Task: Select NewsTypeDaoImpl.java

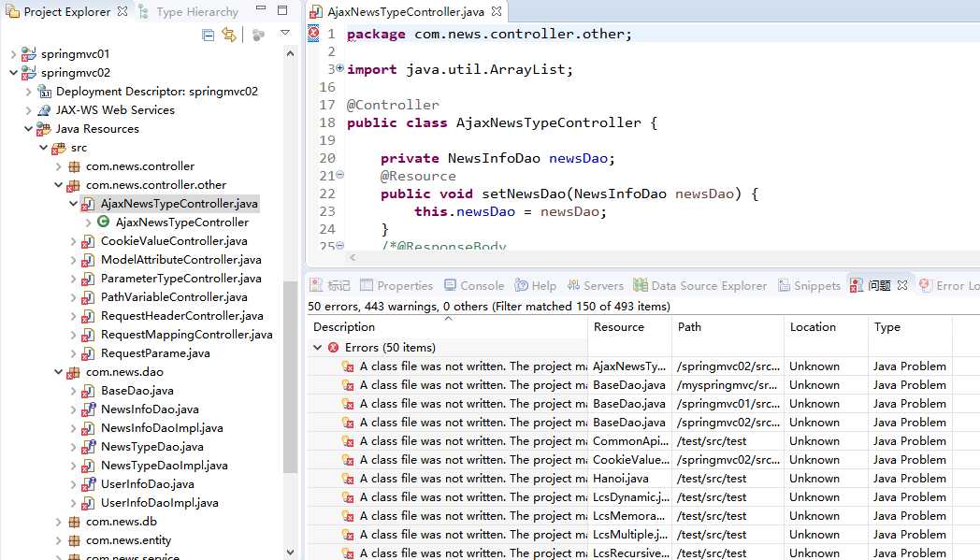Action: coord(164,466)
